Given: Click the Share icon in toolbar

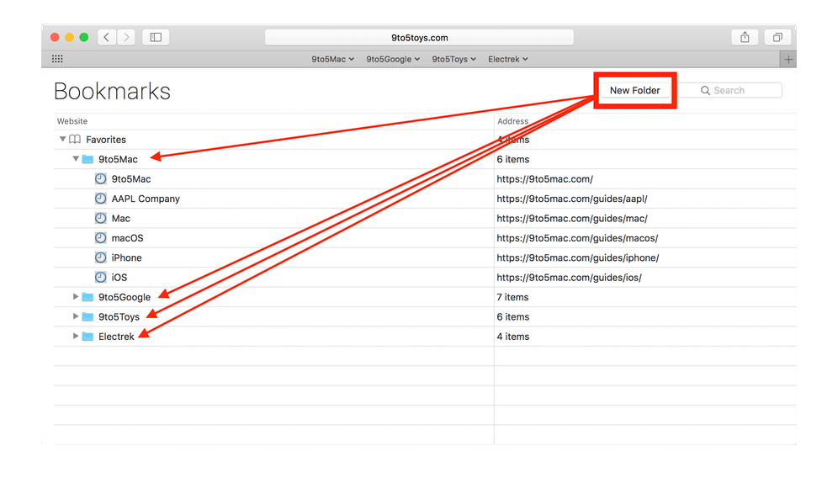Looking at the screenshot, I should (x=745, y=37).
